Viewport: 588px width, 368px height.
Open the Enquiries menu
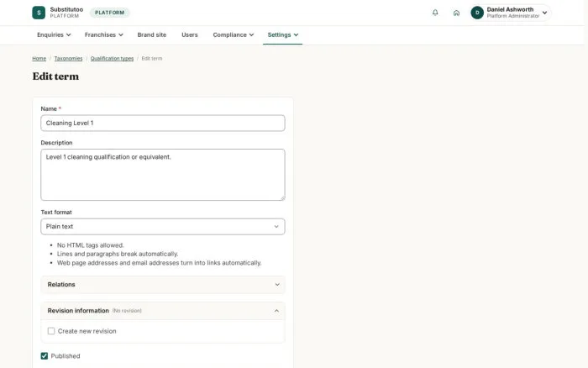click(54, 35)
